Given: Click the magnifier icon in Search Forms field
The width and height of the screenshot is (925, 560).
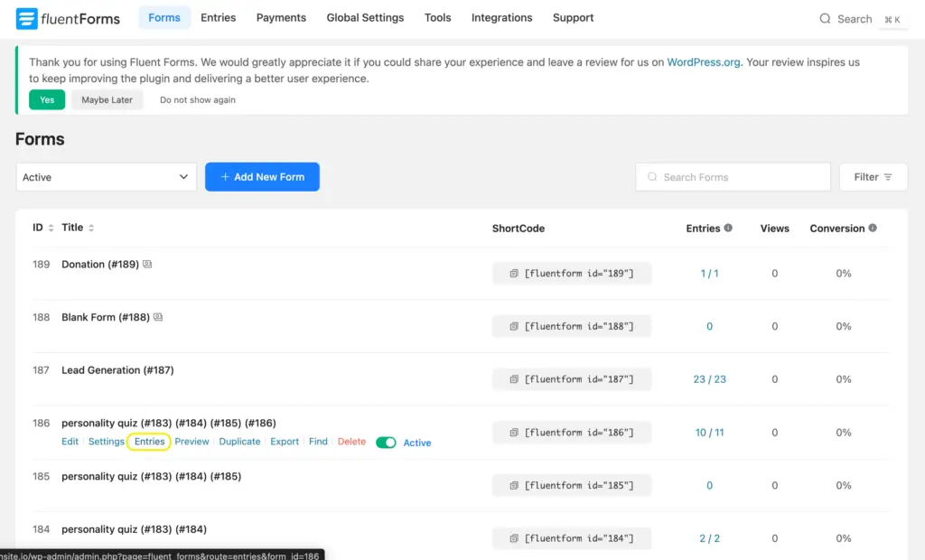Looking at the screenshot, I should tap(652, 177).
